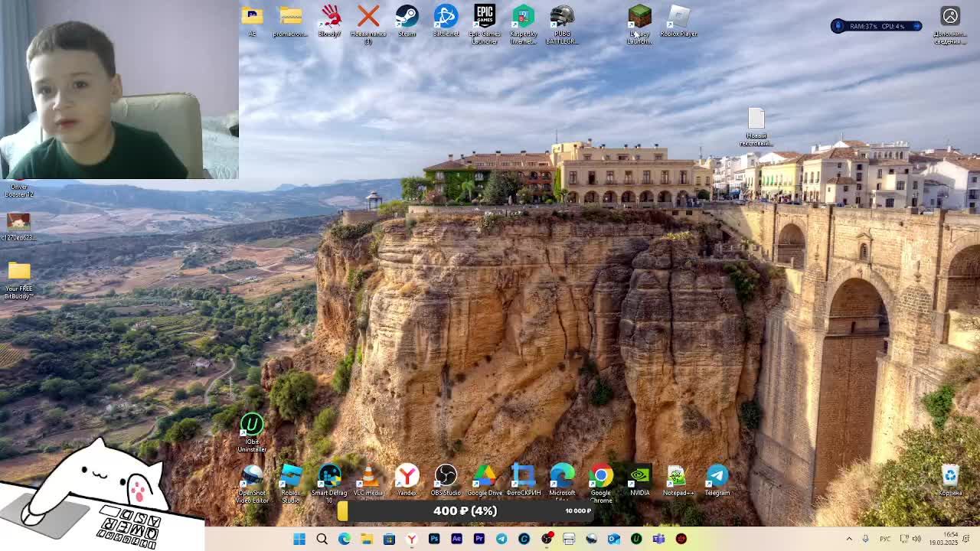The image size is (980, 551).
Task: Switch to Yandex browser in taskbar
Action: tap(412, 539)
